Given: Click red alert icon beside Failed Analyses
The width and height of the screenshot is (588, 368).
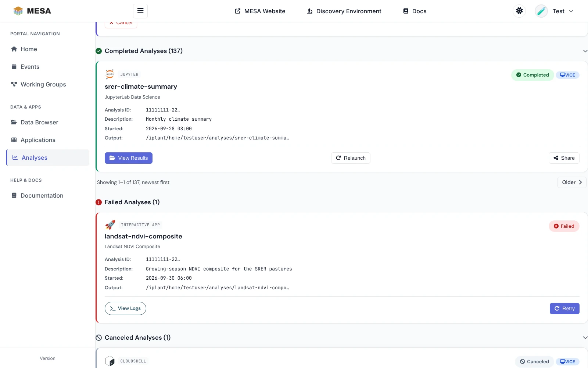Looking at the screenshot, I should [98, 202].
